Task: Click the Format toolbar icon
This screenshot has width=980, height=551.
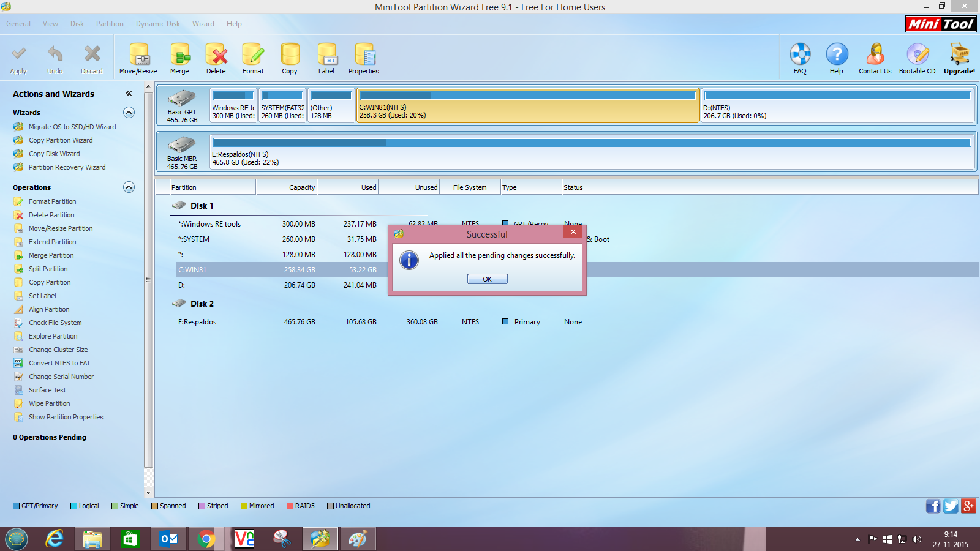Action: point(253,54)
